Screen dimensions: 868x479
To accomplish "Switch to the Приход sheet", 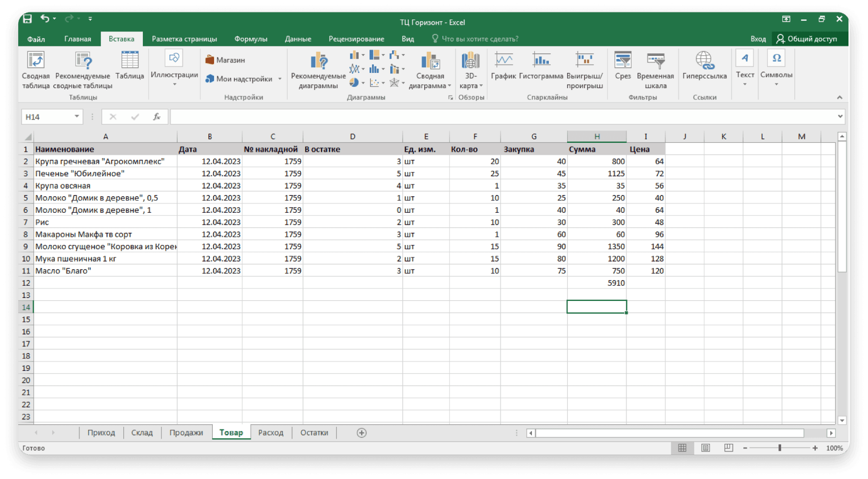I will (101, 433).
